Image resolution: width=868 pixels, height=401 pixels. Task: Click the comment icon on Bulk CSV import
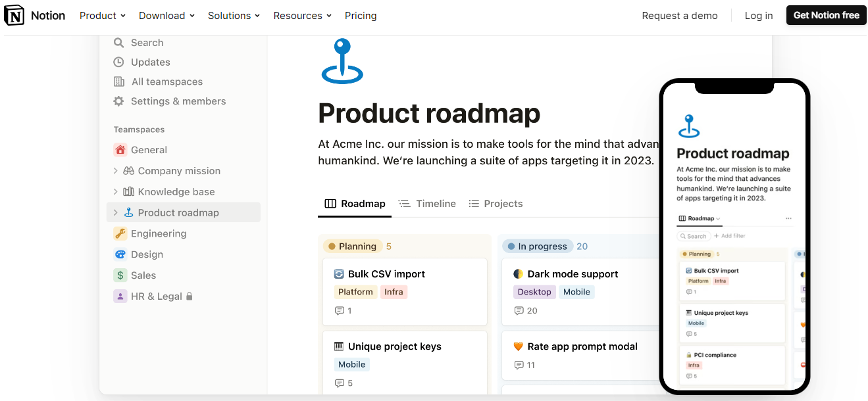click(340, 311)
